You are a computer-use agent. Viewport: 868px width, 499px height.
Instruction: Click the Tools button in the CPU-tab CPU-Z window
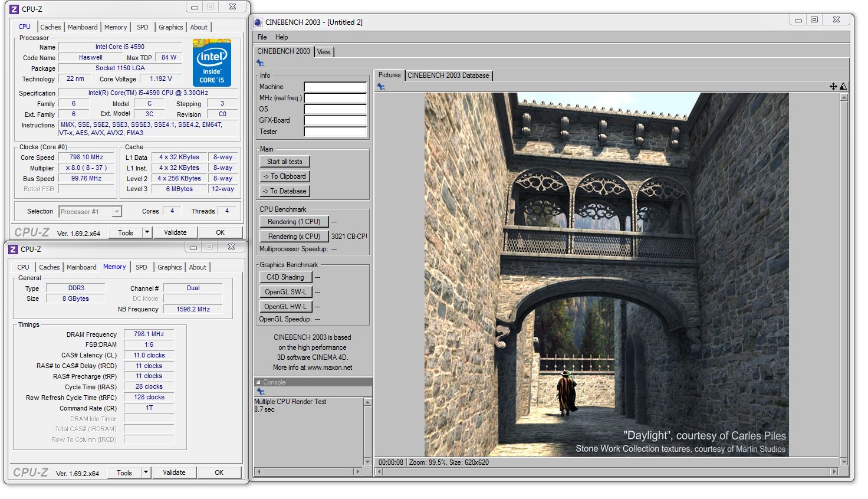(x=126, y=232)
